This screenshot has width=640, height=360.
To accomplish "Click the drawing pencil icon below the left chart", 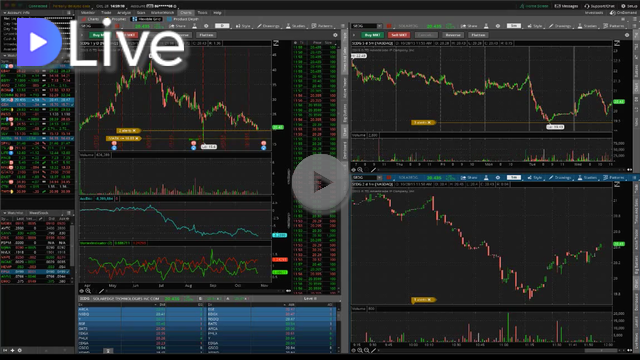I will point(101,291).
